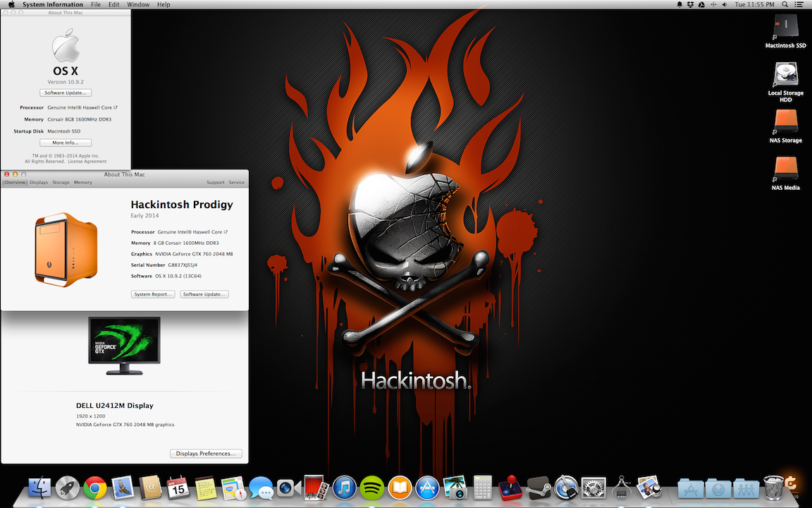This screenshot has height=508, width=812.
Task: Open the Trash in the dock
Action: (774, 488)
